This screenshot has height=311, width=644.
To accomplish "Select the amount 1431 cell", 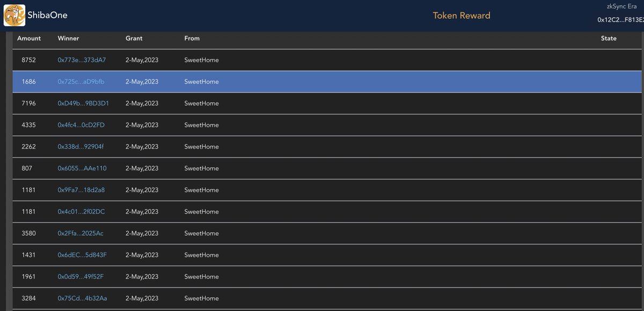I will coord(28,255).
